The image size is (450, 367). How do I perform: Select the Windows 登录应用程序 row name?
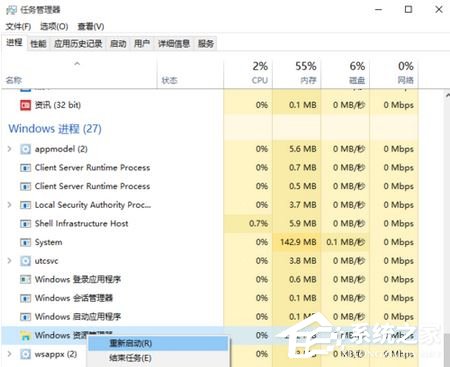pyautogui.click(x=78, y=279)
